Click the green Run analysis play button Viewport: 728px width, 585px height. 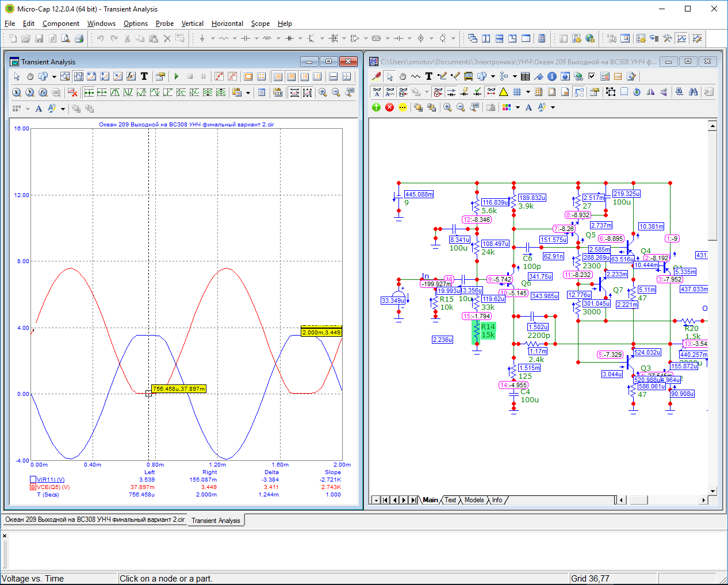click(177, 76)
